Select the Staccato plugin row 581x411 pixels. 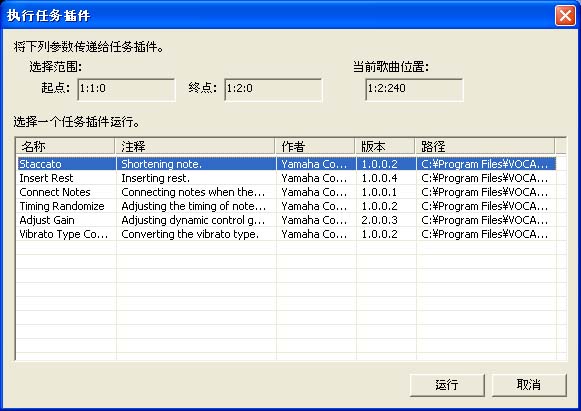coord(286,164)
